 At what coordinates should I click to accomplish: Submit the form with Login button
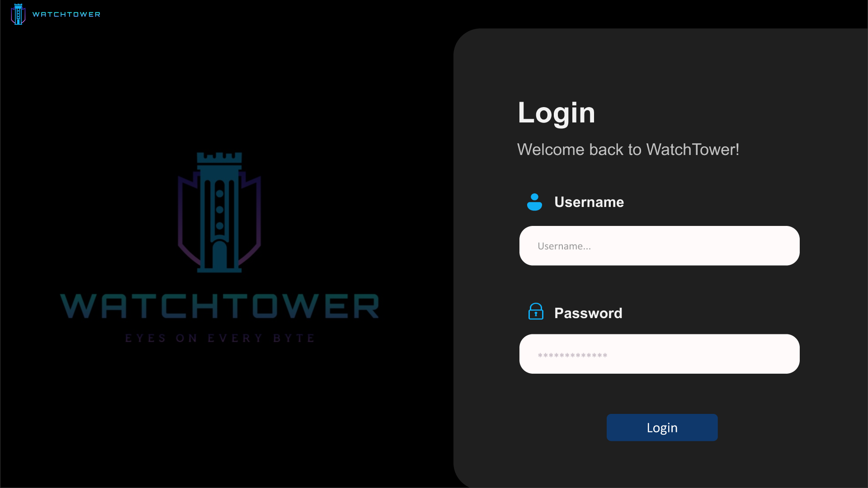662,427
